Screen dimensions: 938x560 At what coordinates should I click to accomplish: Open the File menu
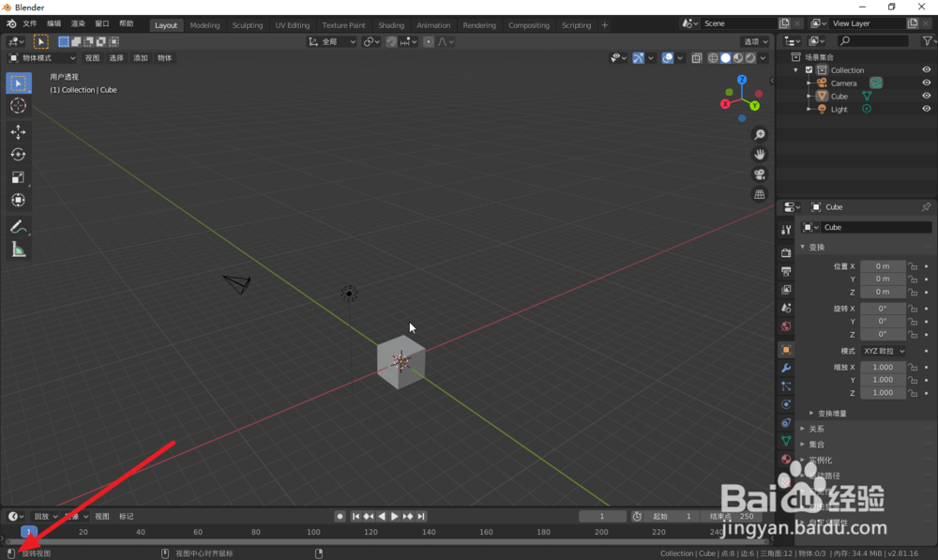30,24
